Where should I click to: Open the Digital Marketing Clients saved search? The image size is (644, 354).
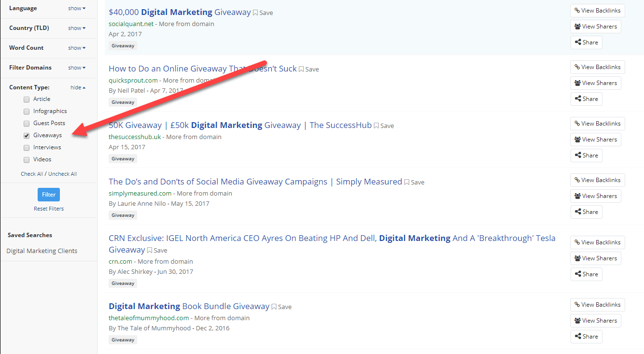pyautogui.click(x=42, y=251)
